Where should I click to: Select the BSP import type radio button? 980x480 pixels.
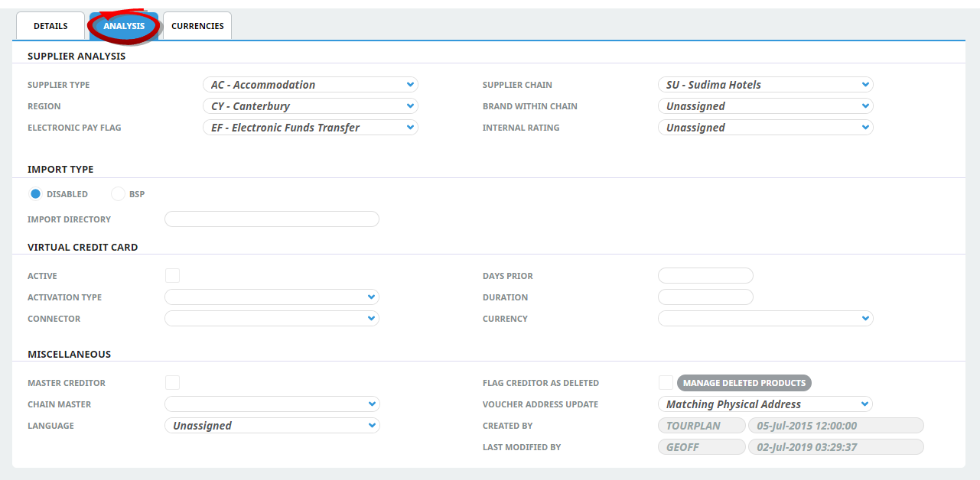click(118, 194)
